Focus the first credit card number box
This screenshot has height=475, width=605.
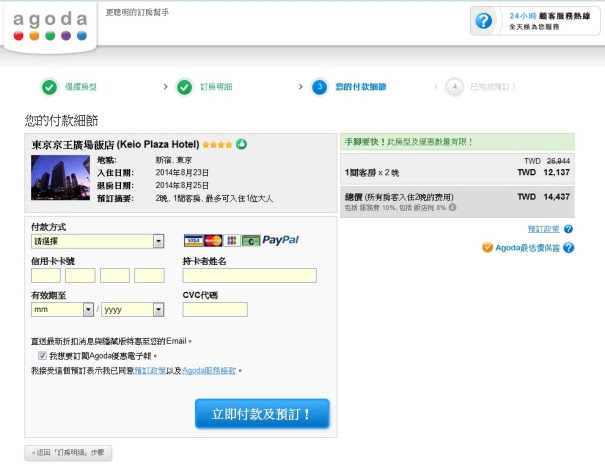tap(46, 276)
